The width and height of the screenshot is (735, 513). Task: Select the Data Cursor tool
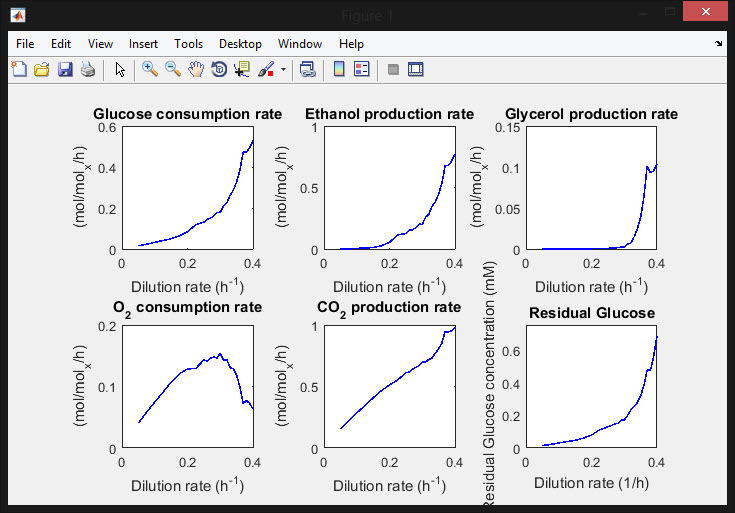[x=242, y=69]
